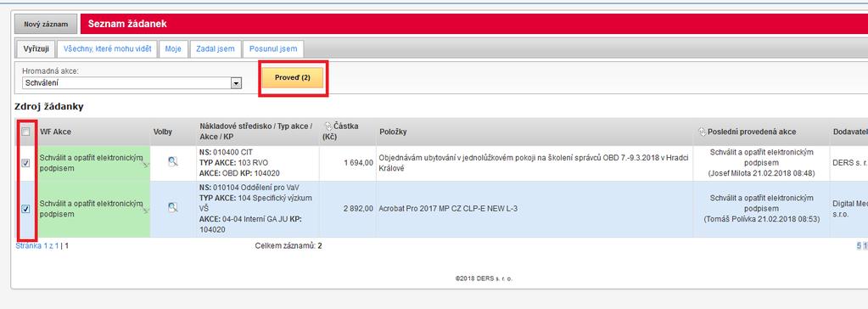The height and width of the screenshot is (309, 868).
Task: Click the Dodavatel column header
Action: tap(849, 132)
